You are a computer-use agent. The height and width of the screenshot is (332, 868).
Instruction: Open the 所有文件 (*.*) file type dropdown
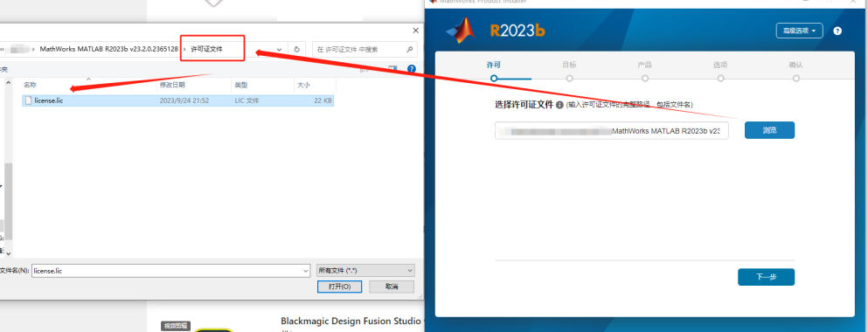pyautogui.click(x=365, y=271)
